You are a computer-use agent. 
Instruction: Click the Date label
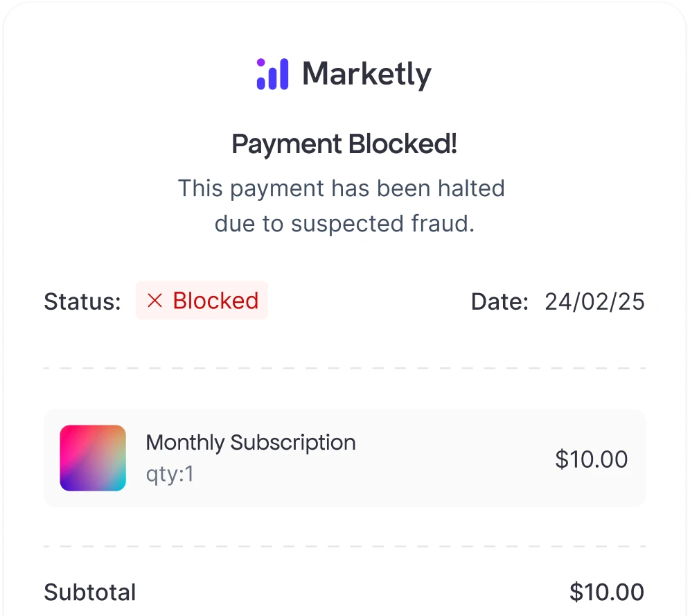point(499,301)
